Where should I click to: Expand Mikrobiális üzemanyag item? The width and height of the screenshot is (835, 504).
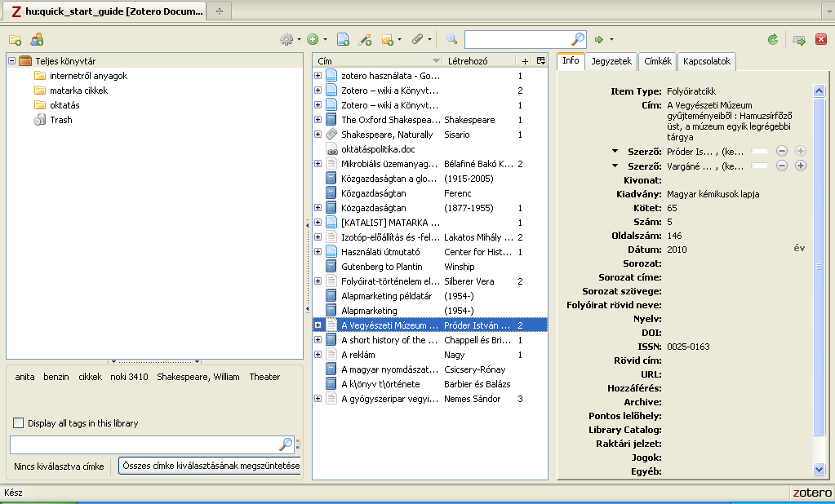pyautogui.click(x=318, y=164)
